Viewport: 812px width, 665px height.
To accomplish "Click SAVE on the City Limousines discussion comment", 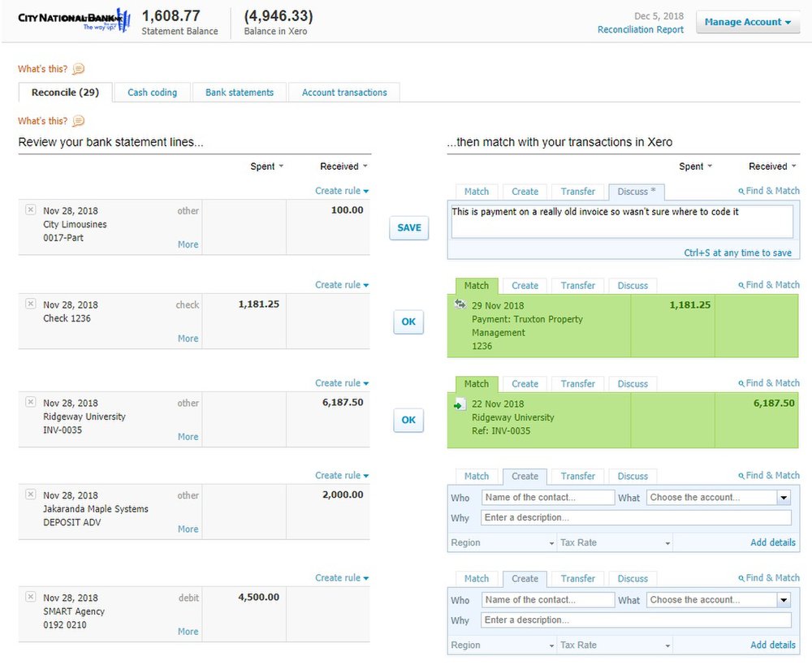I will (x=408, y=227).
